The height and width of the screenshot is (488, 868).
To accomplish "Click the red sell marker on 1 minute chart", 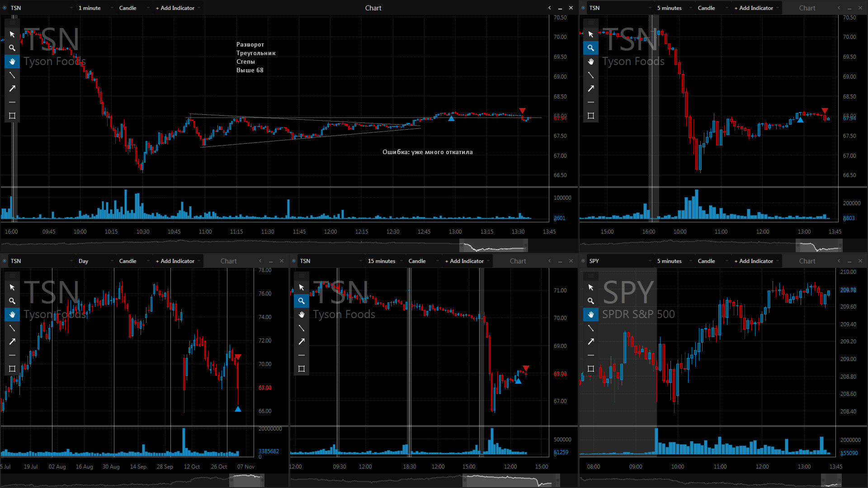I will 522,111.
